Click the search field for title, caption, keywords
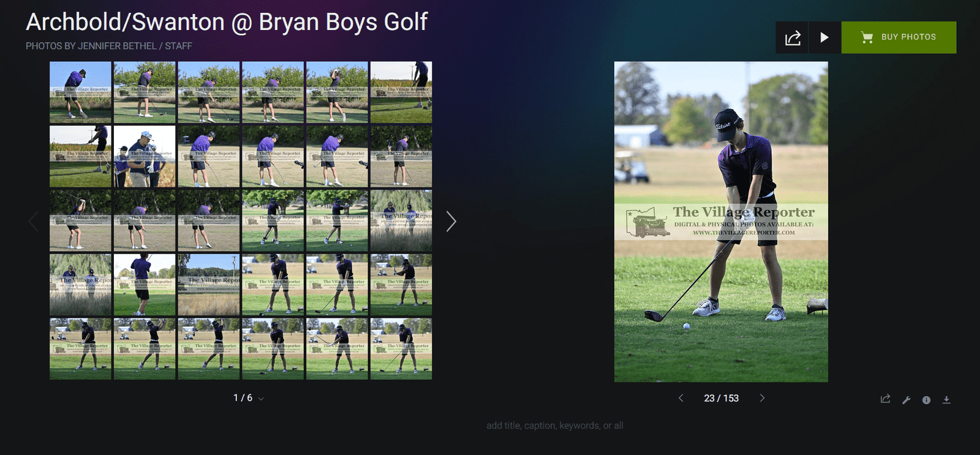Screen dimensions: 980x455 [x=554, y=426]
